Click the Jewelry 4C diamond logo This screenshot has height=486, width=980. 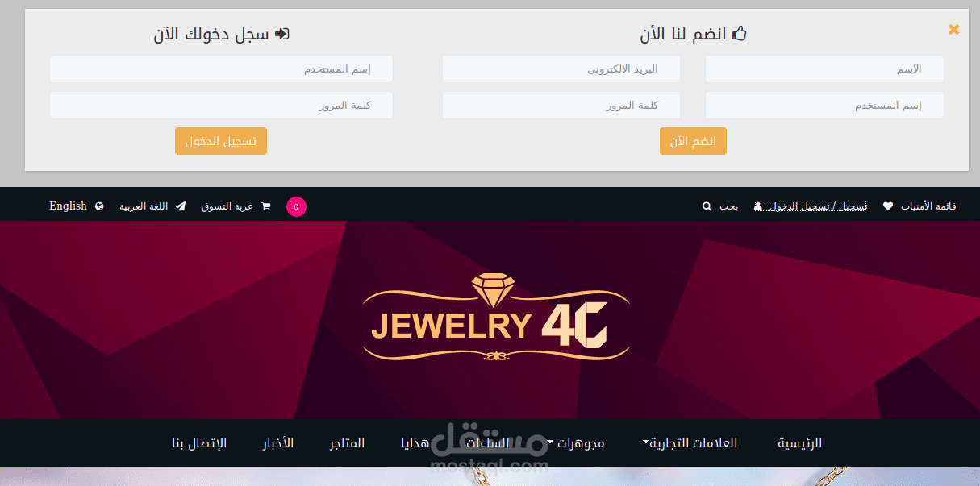(x=496, y=318)
